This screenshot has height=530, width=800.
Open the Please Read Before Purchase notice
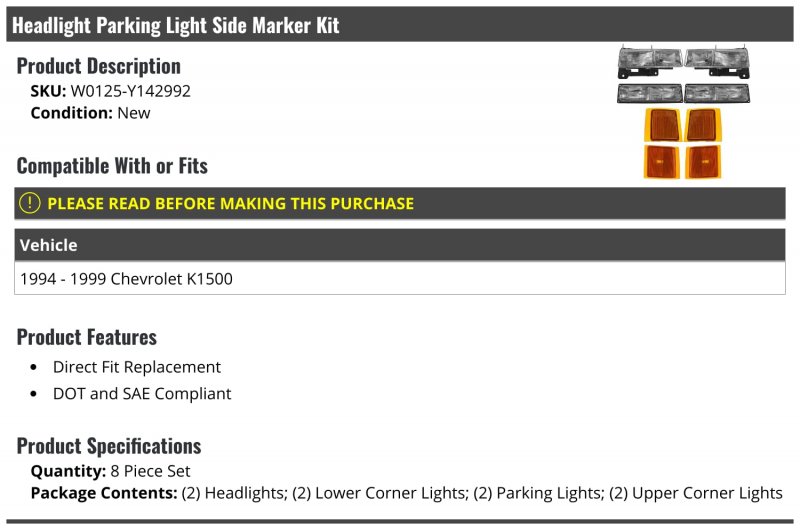pos(230,203)
